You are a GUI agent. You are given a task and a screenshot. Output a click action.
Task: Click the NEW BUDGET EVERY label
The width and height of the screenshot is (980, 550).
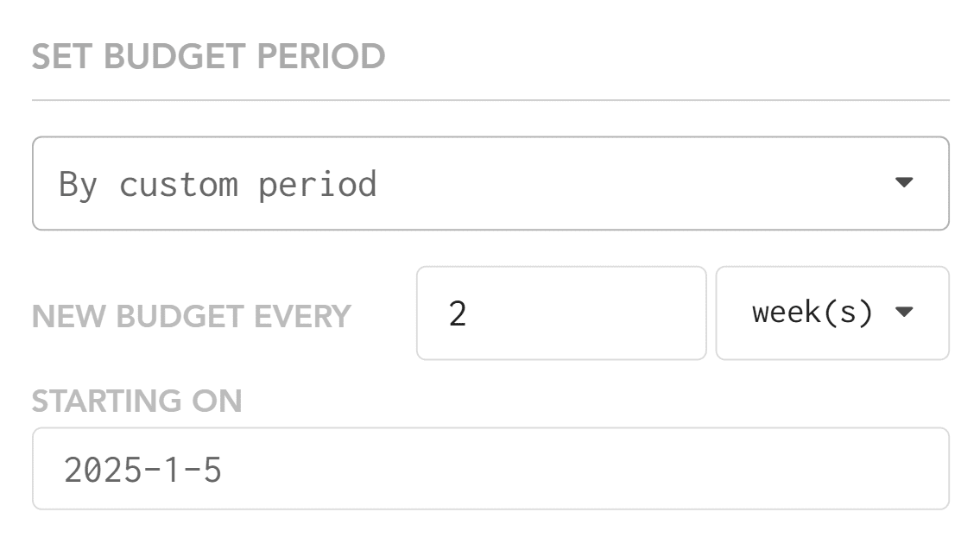tap(191, 317)
